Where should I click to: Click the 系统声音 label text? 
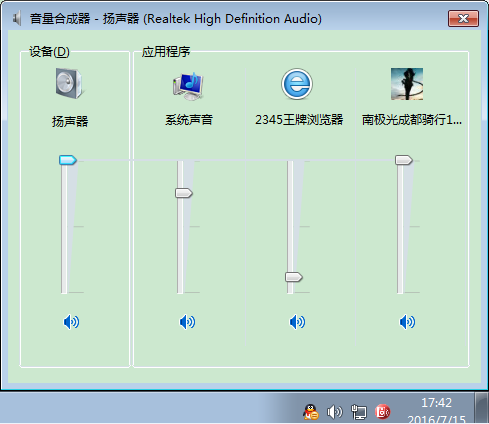[x=189, y=120]
